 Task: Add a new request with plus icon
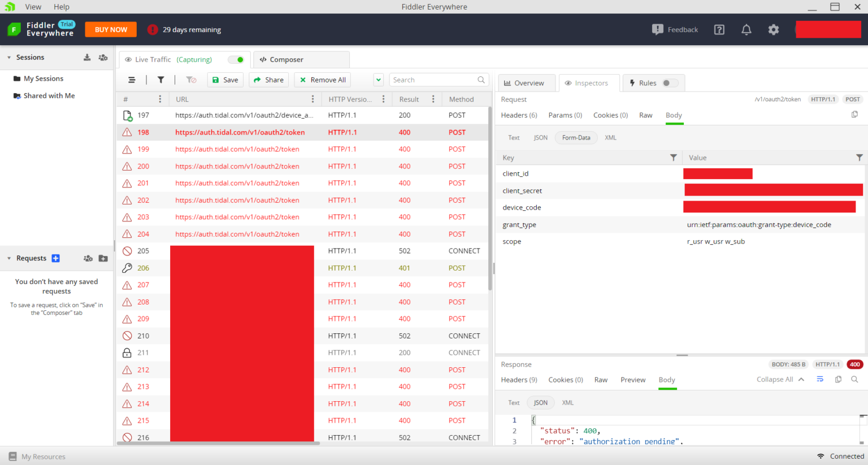[x=55, y=258]
